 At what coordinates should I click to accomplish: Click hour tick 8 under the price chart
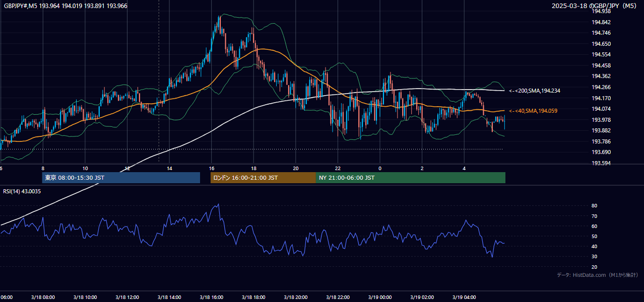43,168
